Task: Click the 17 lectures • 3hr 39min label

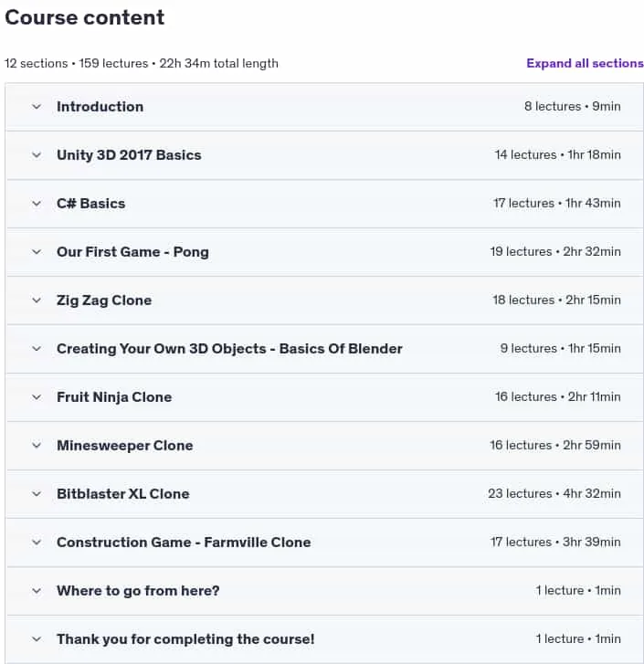Action: [x=555, y=542]
